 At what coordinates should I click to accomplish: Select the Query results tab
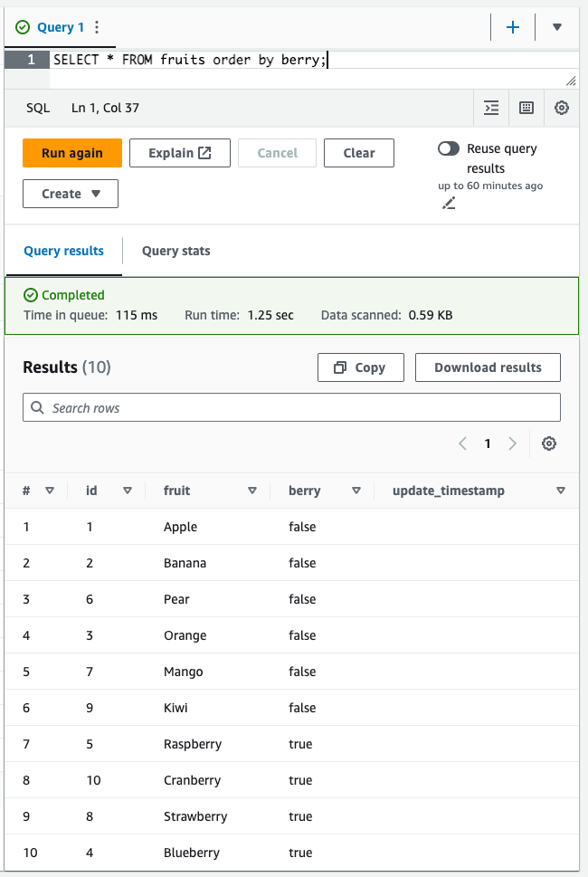pyautogui.click(x=63, y=251)
